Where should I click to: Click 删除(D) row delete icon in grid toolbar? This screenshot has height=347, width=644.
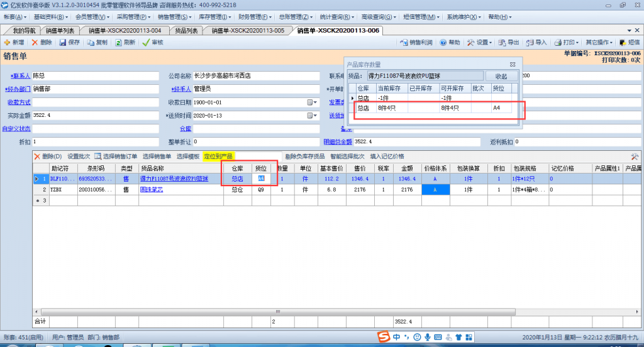point(37,157)
